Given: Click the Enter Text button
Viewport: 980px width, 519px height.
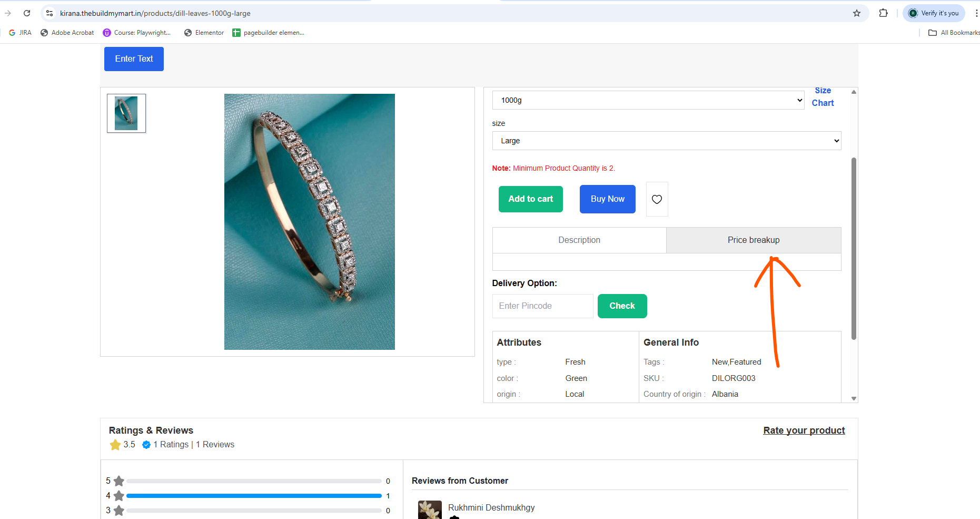Looking at the screenshot, I should (x=134, y=59).
